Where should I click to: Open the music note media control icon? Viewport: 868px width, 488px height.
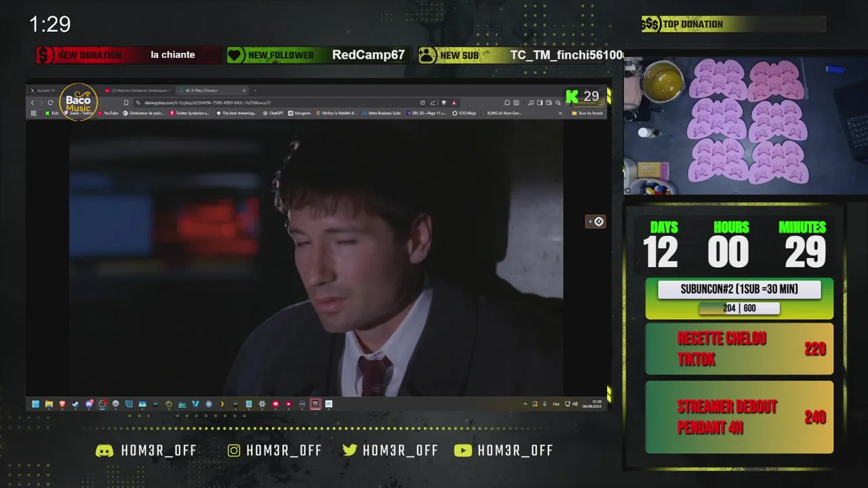tap(531, 103)
